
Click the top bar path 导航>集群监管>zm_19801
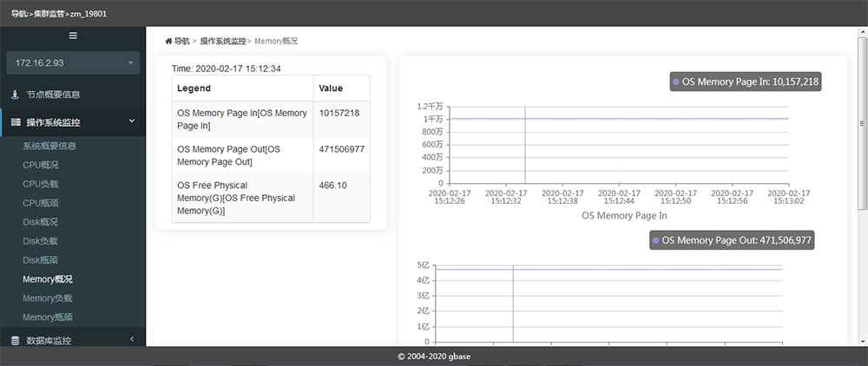coord(59,13)
